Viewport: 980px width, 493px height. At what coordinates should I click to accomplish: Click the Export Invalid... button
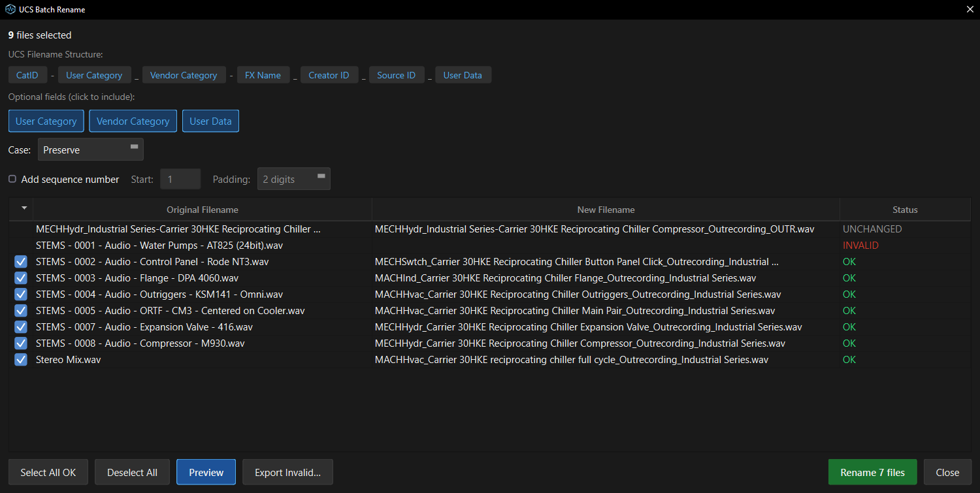pyautogui.click(x=287, y=472)
